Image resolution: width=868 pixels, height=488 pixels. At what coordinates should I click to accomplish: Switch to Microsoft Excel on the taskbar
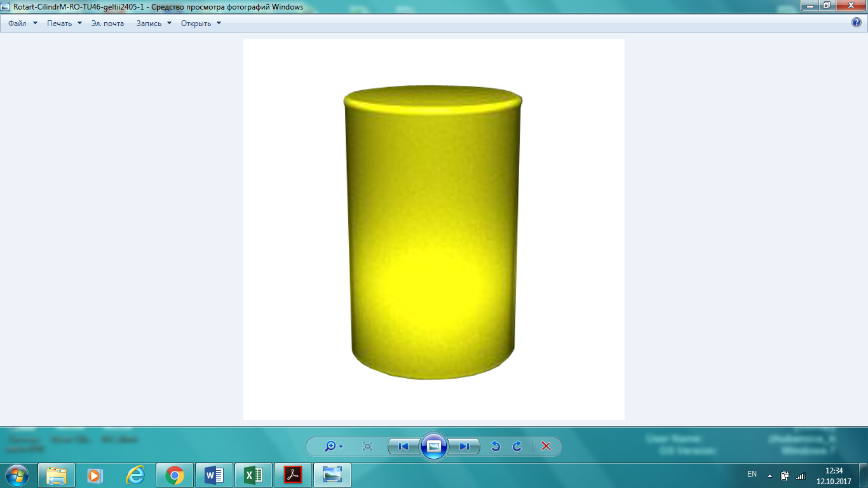click(x=254, y=475)
